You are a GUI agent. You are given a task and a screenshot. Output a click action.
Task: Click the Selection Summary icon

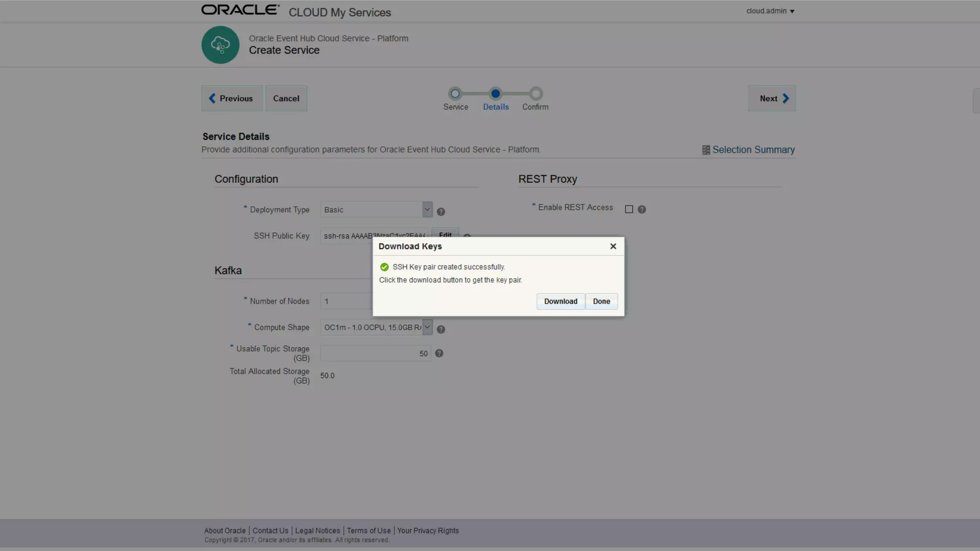coord(706,150)
